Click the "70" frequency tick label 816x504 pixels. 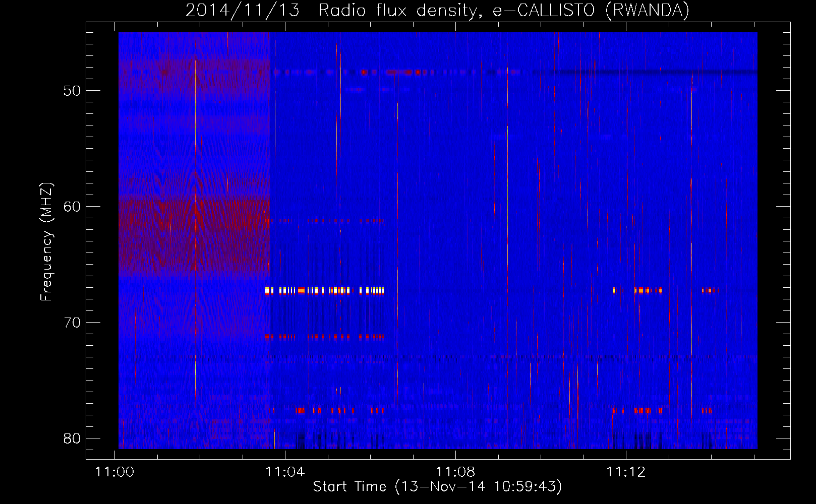pos(72,323)
